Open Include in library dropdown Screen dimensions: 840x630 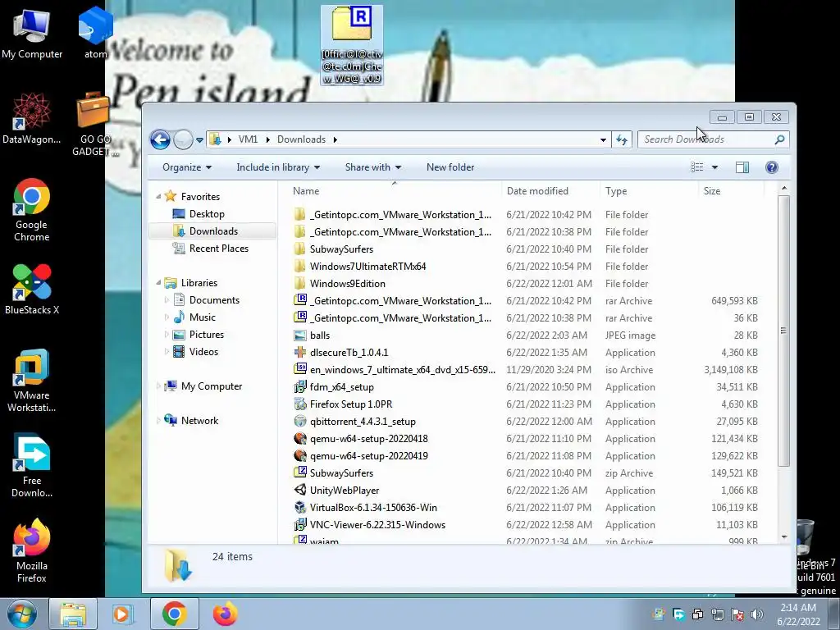coord(278,167)
